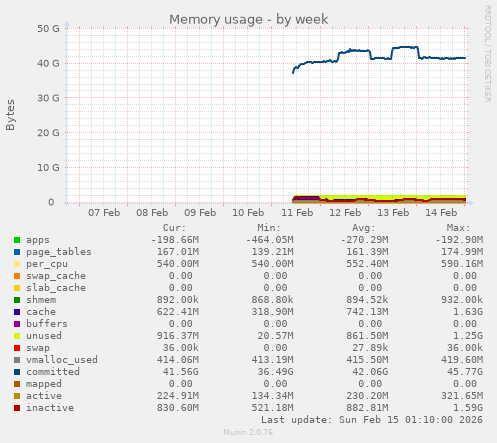Click the 'Avg:' column header
This screenshot has height=443, width=497.
[364, 228]
